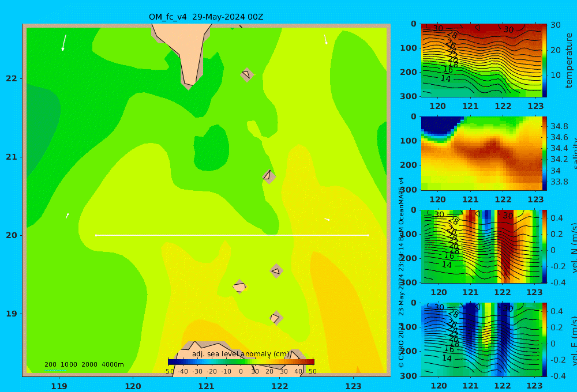Click the 10 tick on temperature color bar
This screenshot has width=577, height=392.
click(555, 75)
